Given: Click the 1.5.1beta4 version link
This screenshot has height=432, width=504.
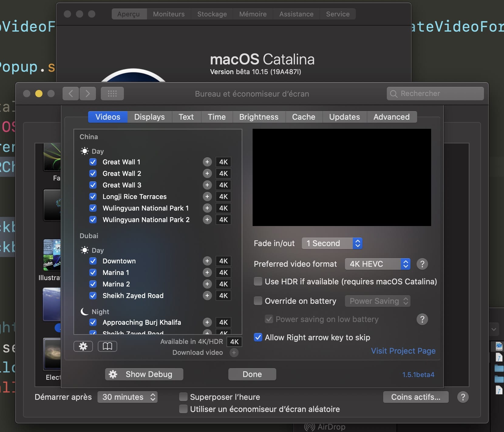Looking at the screenshot, I should tap(418, 375).
